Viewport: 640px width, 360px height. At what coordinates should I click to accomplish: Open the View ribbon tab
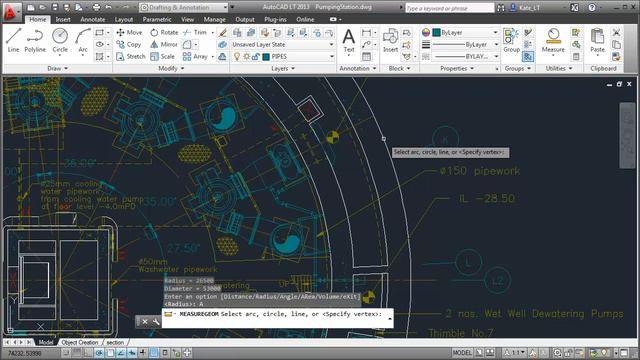[x=187, y=19]
